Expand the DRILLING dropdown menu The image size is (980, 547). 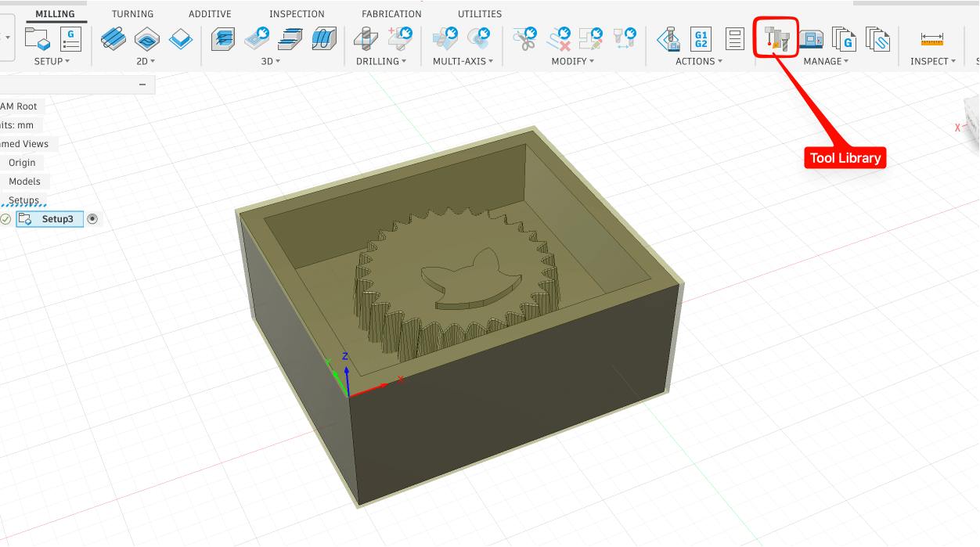(x=381, y=61)
